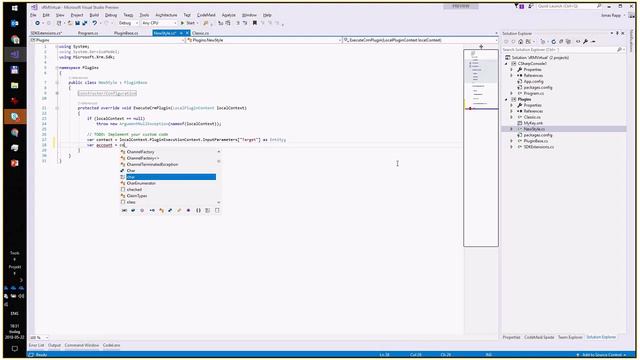Screen dimensions: 640x360
Task: Open the Plugins.NewStyle class navigation dropdown
Action: 263,40
